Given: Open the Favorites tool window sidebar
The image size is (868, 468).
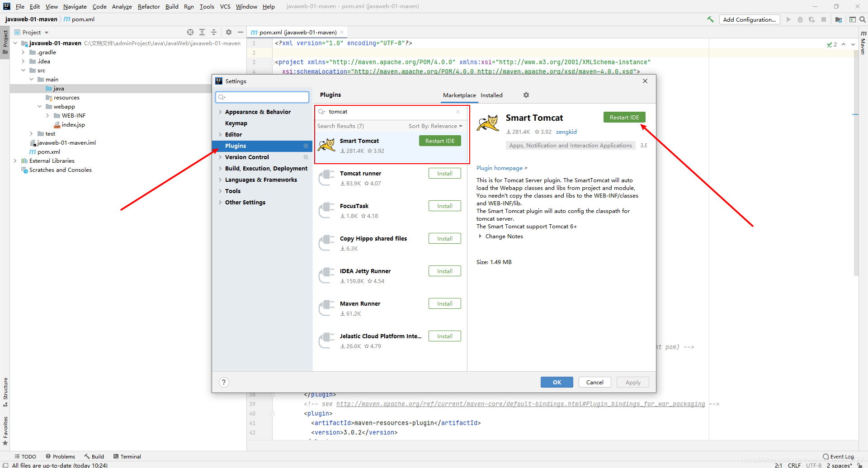Looking at the screenshot, I should (5, 431).
